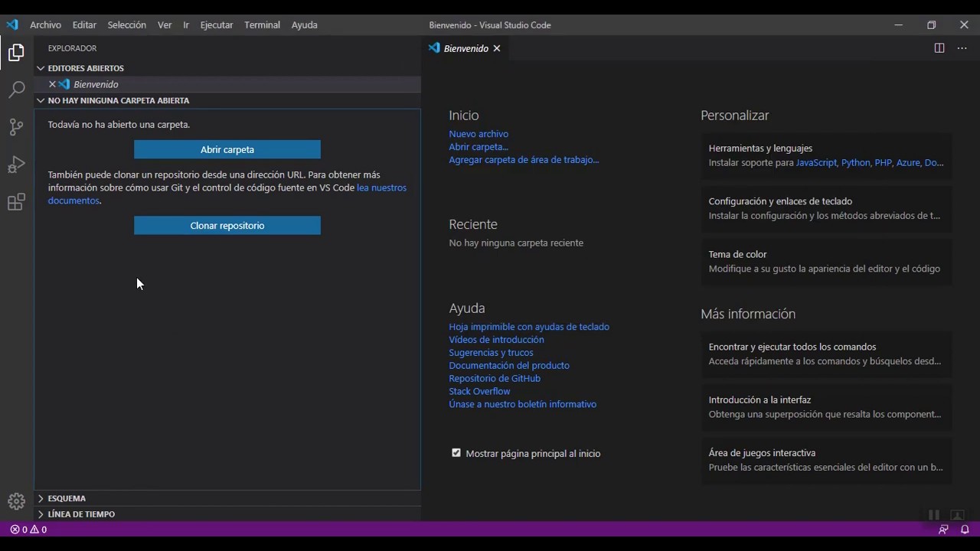Collapse No hay ninguna carpeta abierta section
This screenshot has width=980, height=551.
[227, 100]
